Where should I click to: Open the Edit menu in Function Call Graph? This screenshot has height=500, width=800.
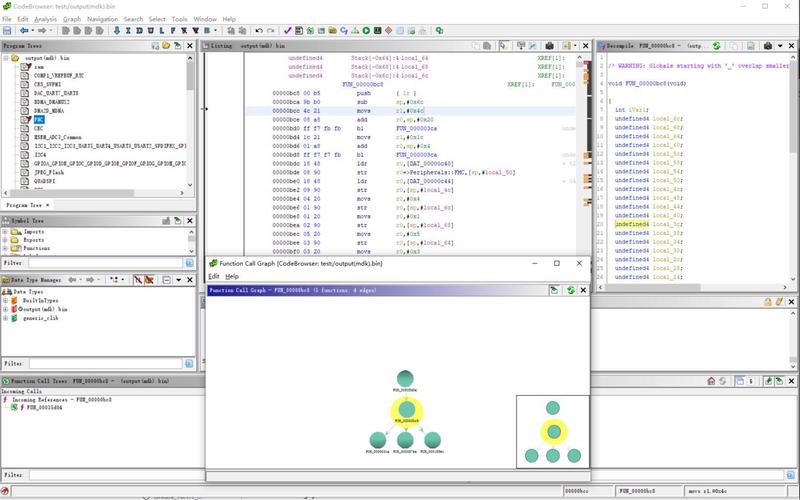(213, 276)
